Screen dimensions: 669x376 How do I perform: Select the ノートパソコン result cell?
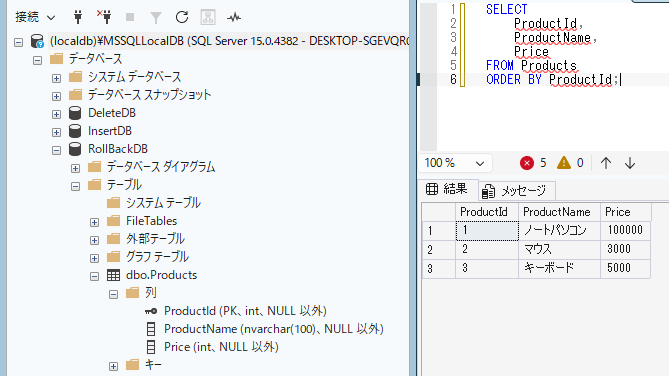[x=559, y=230]
